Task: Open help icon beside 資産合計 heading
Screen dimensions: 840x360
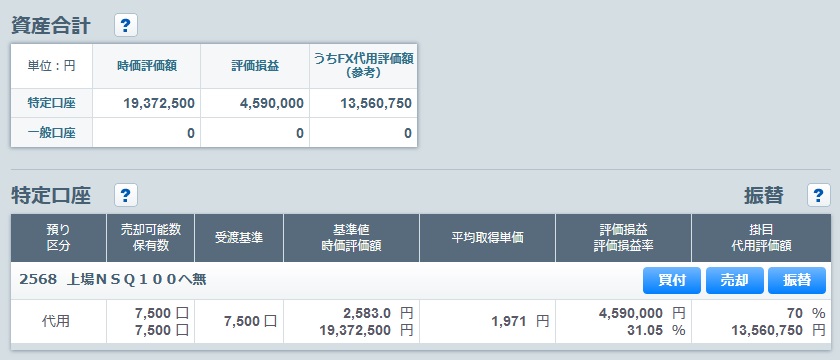Action: point(126,25)
